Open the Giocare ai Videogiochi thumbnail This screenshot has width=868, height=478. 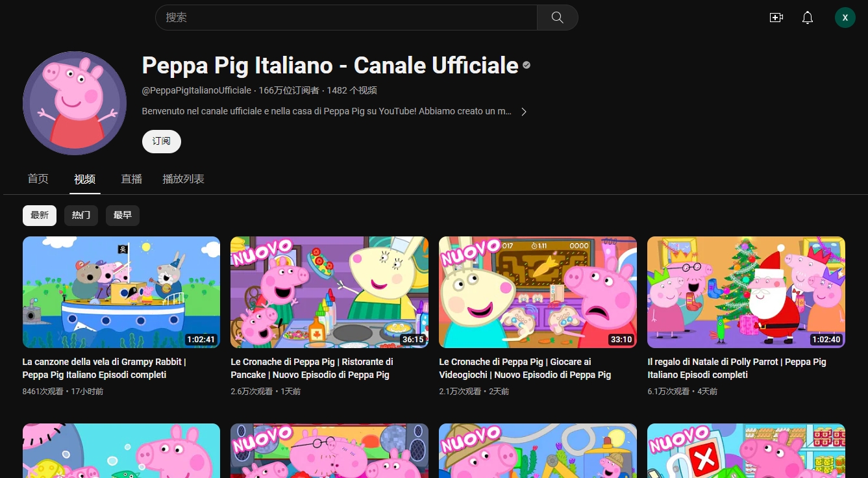(x=538, y=292)
